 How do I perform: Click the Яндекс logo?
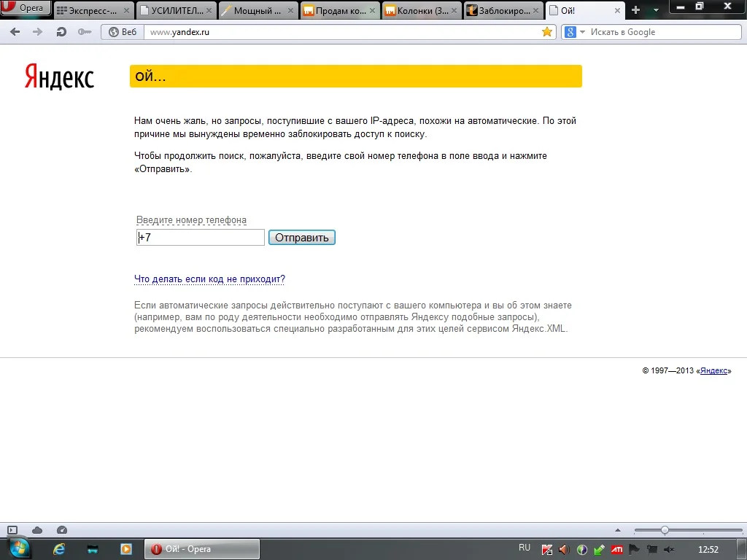tap(60, 77)
